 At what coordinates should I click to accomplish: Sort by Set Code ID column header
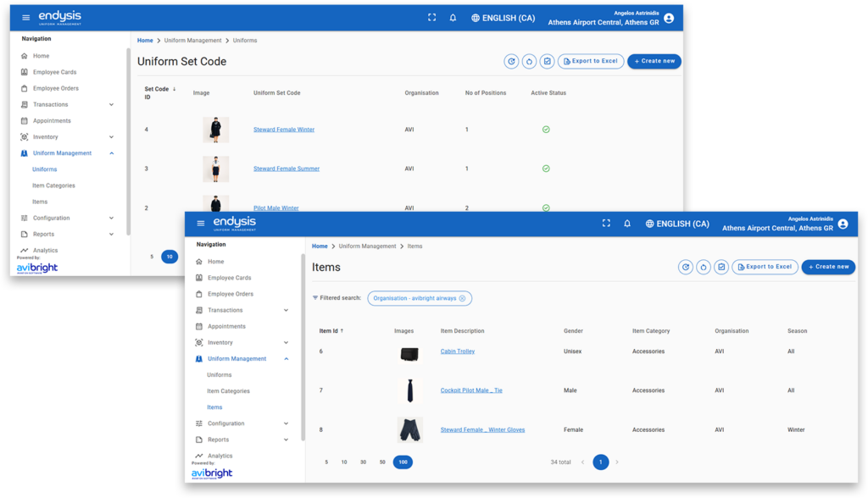(x=159, y=93)
